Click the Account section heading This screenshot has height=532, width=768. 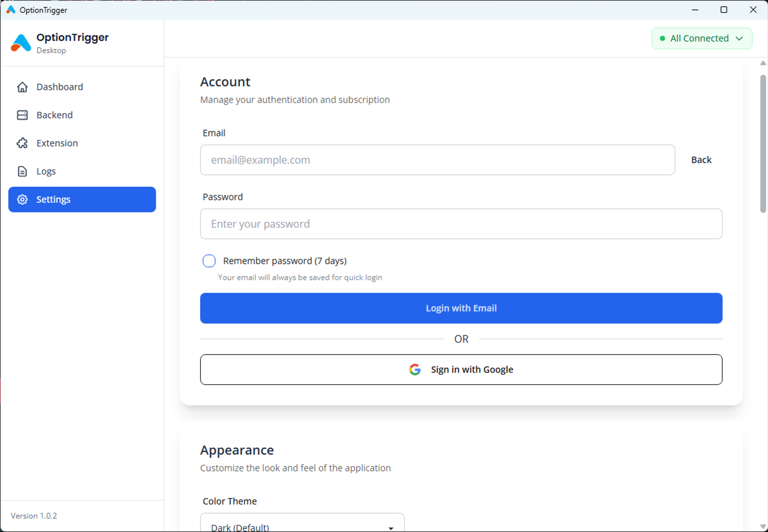[225, 82]
